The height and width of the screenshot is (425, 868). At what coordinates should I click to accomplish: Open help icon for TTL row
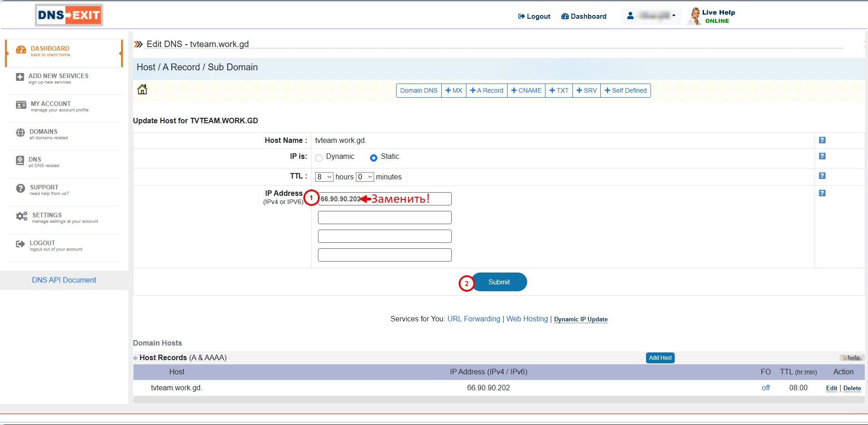click(822, 176)
